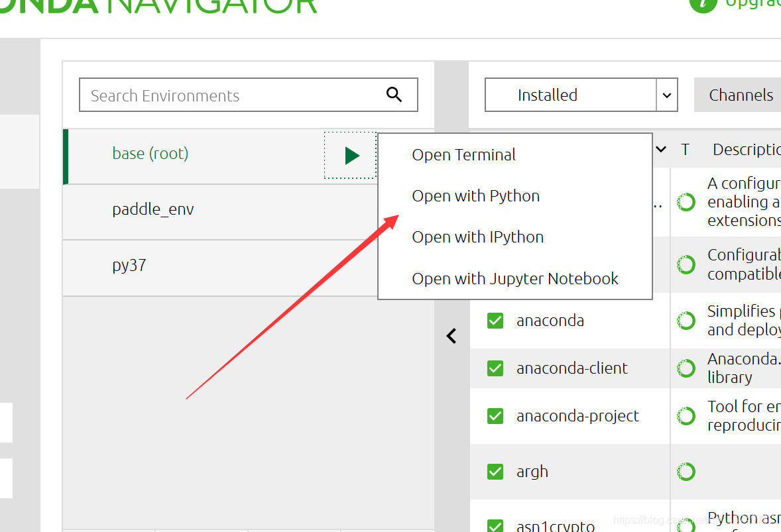Click the type circle icon in anaconda-project row
The image size is (781, 532).
tap(686, 416)
